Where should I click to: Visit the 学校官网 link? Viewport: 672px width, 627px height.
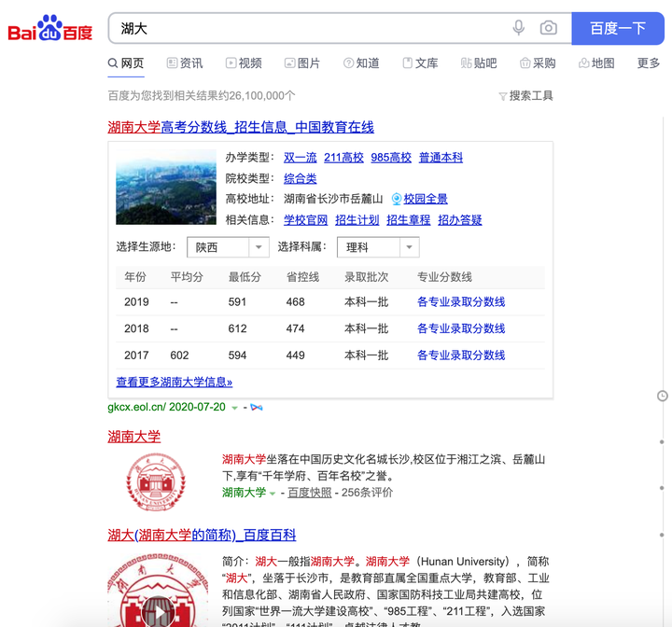point(305,220)
